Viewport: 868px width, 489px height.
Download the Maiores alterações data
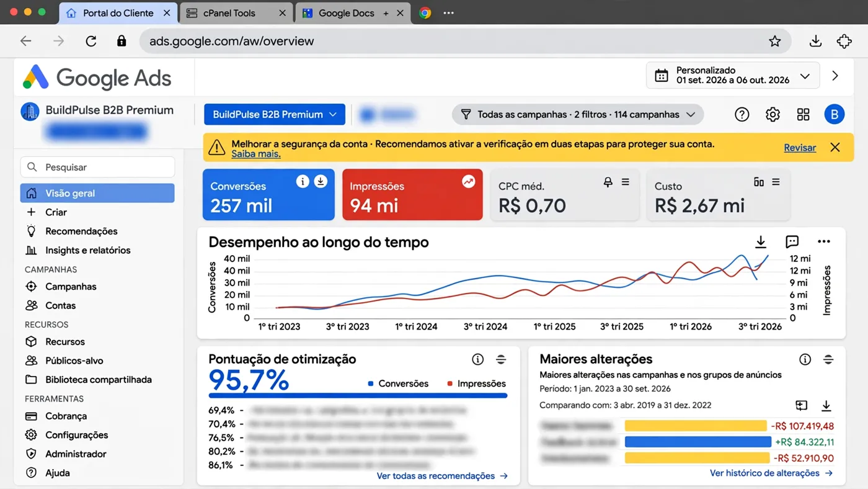[x=826, y=406]
